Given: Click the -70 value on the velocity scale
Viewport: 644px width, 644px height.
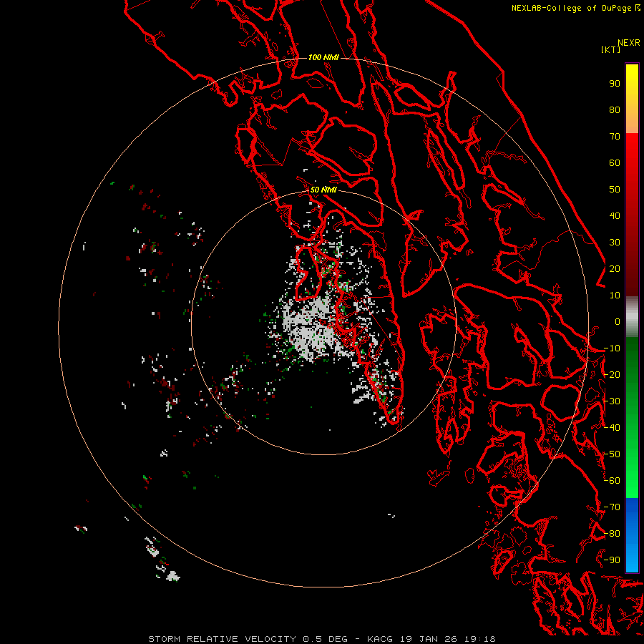Looking at the screenshot, I should tap(612, 507).
